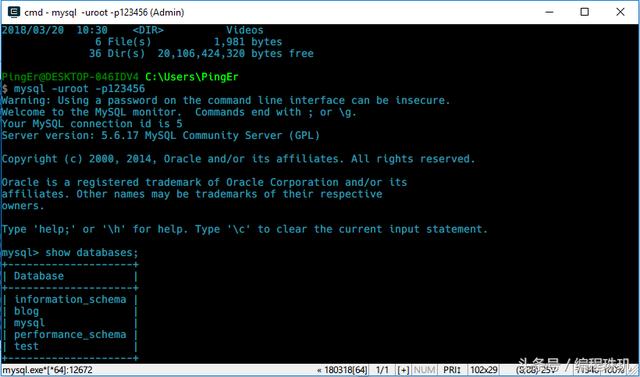Click the PingEr@DESKTOP-046IDV4 prompt text
Screen dimensions: 640x377
pos(70,77)
